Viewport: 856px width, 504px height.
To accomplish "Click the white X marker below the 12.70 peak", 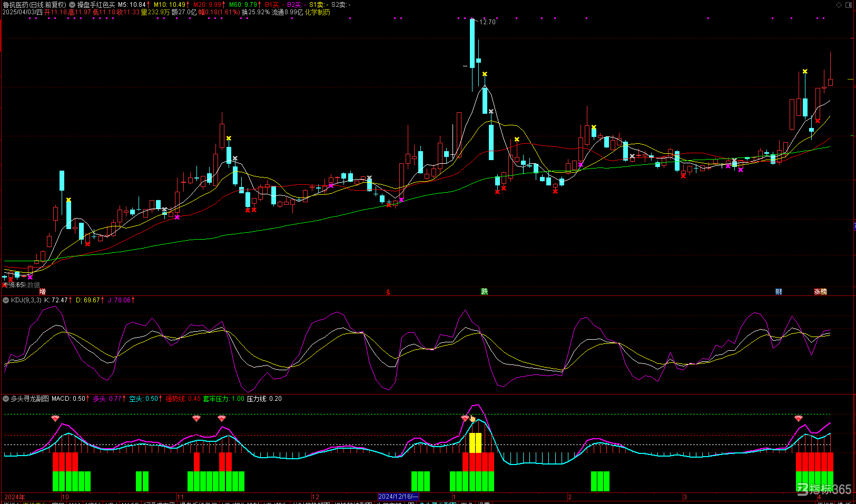I will click(491, 112).
